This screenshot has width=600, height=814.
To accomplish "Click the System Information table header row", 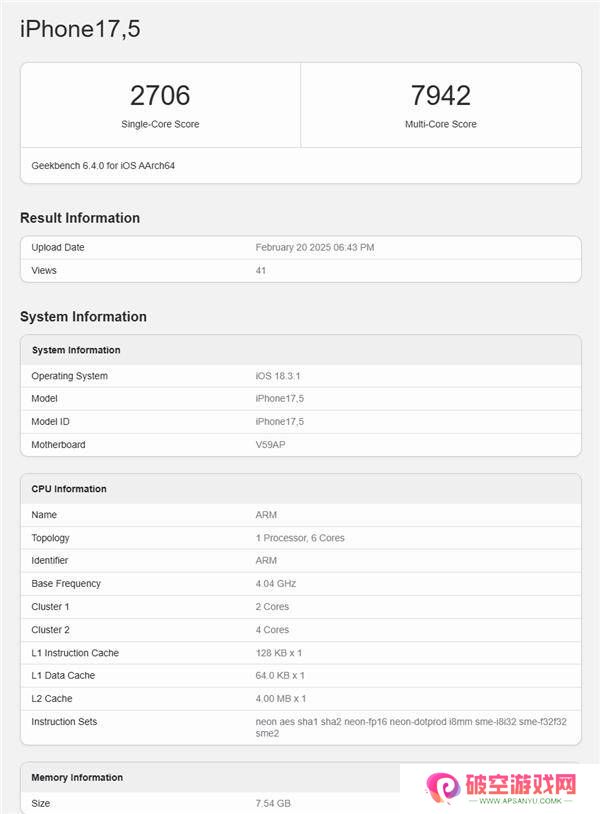I will 301,350.
